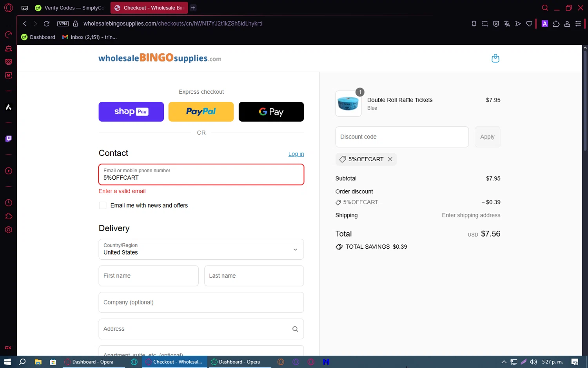Click the $7.56 total amount
This screenshot has width=588, height=368.
490,234
